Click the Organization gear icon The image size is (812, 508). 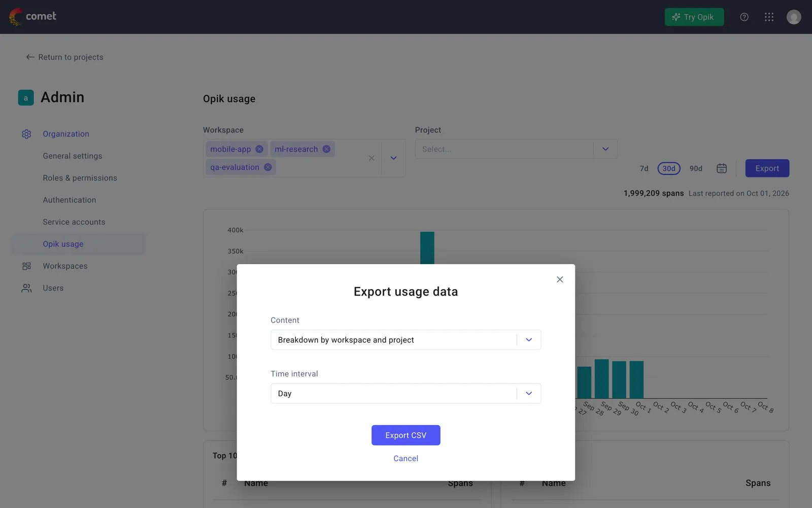[26, 134]
